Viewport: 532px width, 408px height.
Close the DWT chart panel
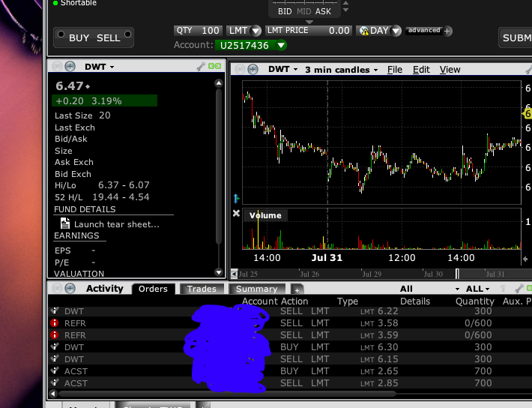point(240,70)
